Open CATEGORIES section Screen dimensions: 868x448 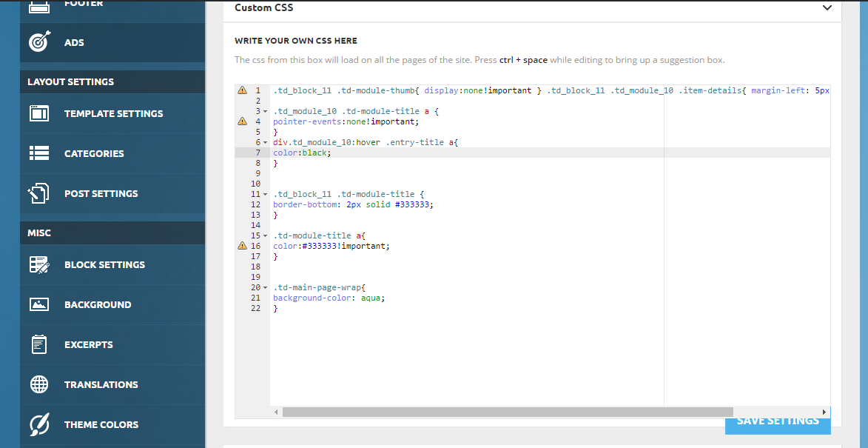click(x=112, y=153)
